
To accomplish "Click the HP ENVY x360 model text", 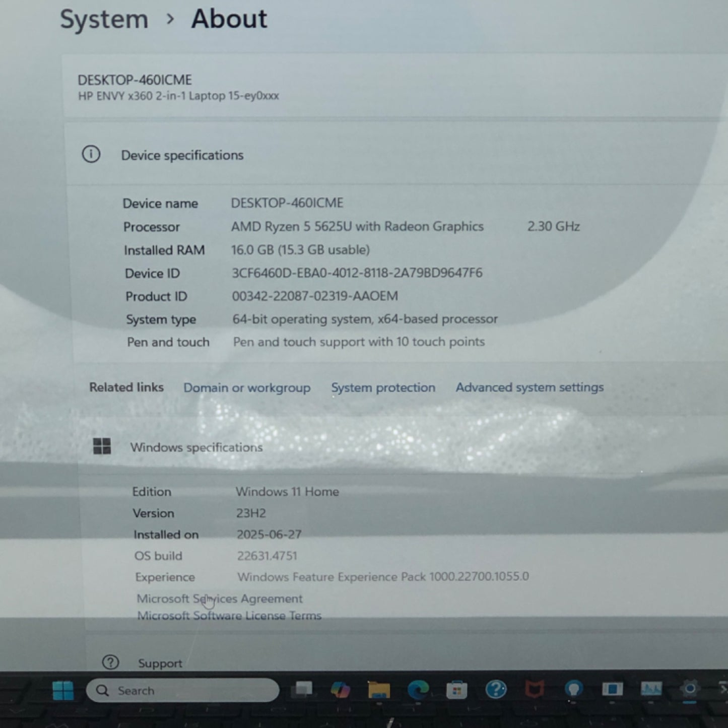I will (178, 96).
